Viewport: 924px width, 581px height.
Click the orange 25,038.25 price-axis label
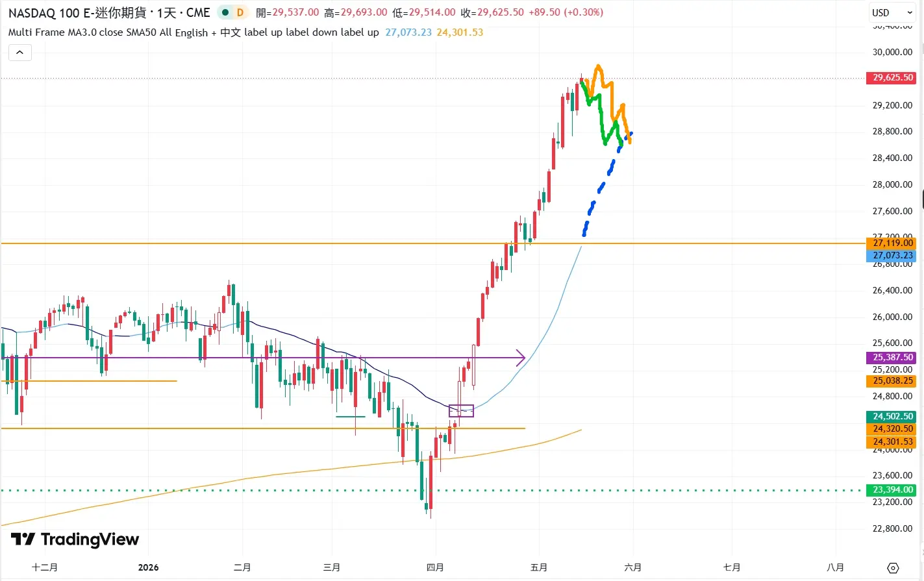[x=892, y=381]
